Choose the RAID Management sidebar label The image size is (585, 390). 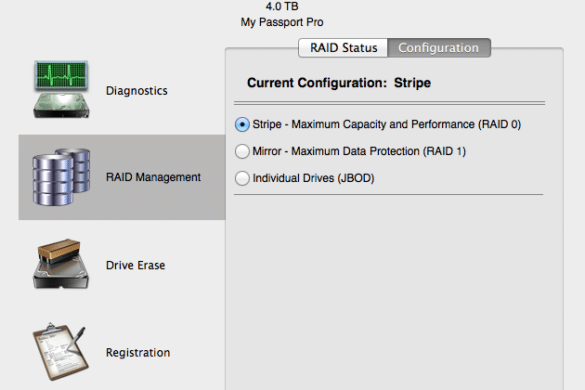(x=153, y=177)
